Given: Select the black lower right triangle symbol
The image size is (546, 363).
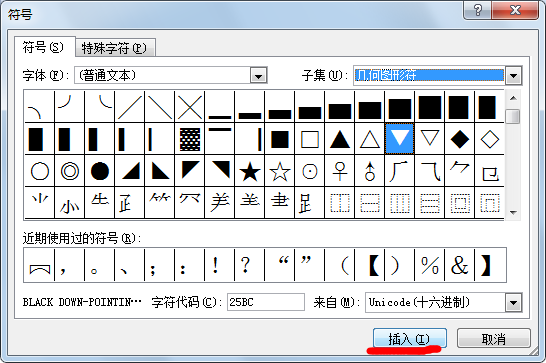Looking at the screenshot, I should [130, 171].
